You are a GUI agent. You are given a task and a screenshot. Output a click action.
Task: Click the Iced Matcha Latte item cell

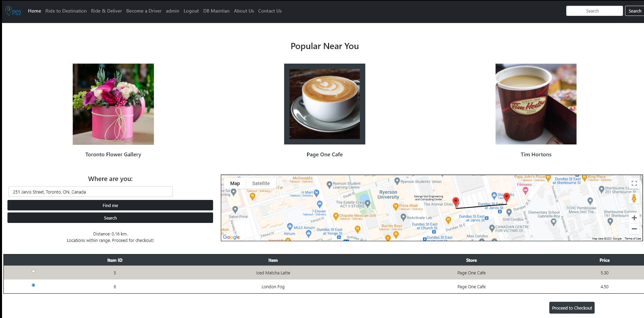coord(273,273)
